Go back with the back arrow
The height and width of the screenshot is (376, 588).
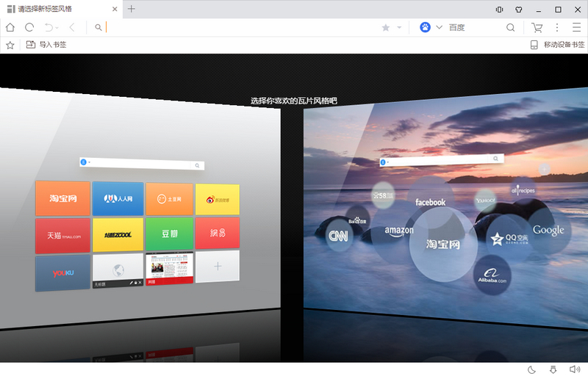(x=72, y=27)
